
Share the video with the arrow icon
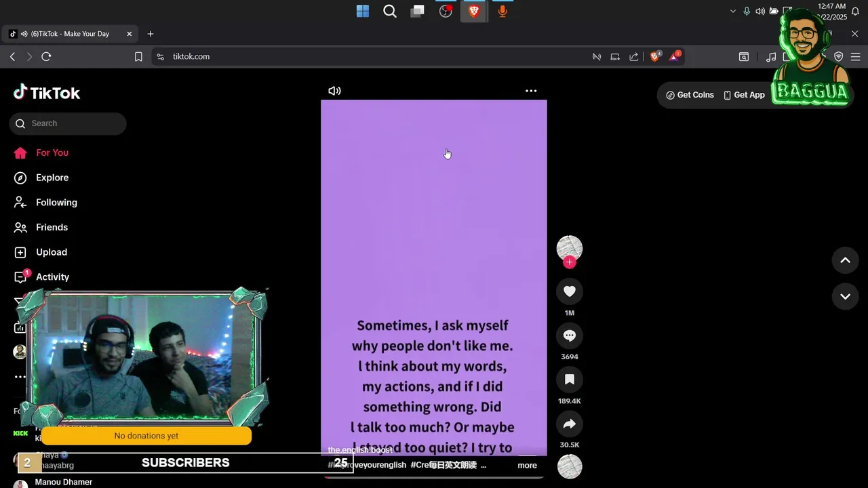pyautogui.click(x=570, y=424)
